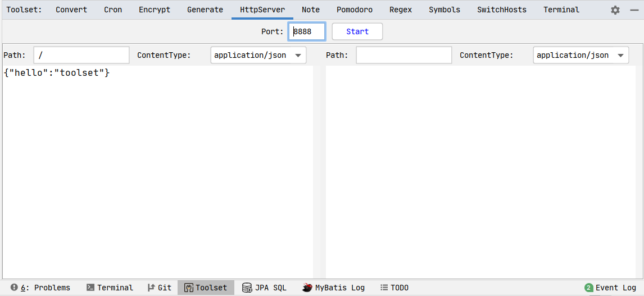This screenshot has height=296, width=644.
Task: Open the MyBatis Log tool window
Action: pyautogui.click(x=333, y=288)
